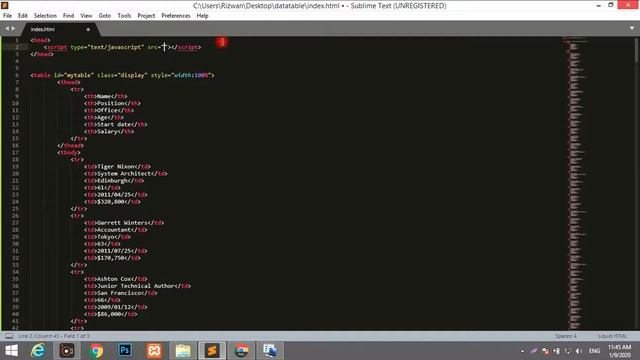
Task: Restore down the Sublime Text window
Action: pyautogui.click(x=611, y=5)
